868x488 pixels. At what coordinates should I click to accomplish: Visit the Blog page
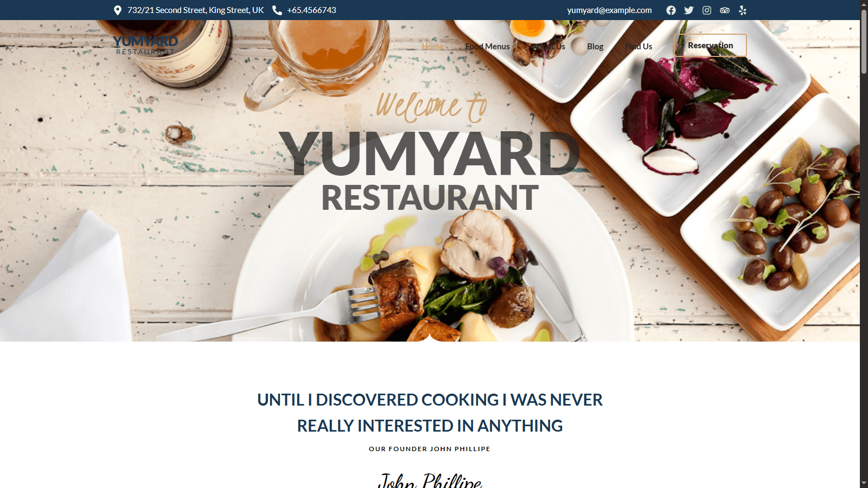click(x=595, y=47)
